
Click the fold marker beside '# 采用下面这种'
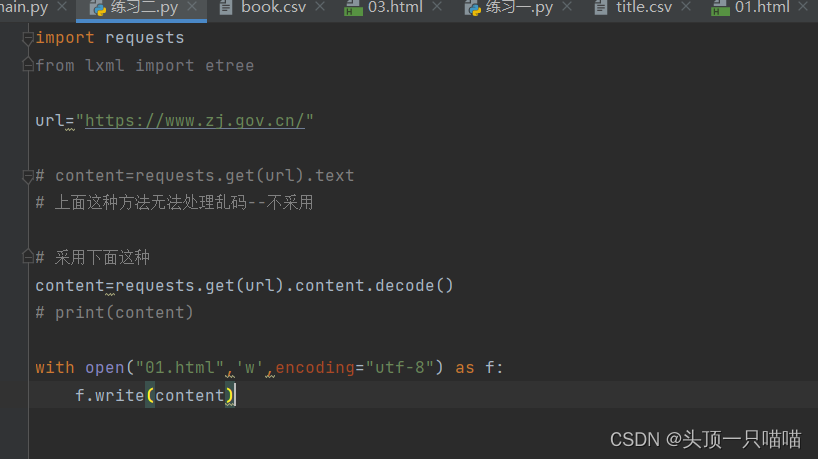click(28, 257)
